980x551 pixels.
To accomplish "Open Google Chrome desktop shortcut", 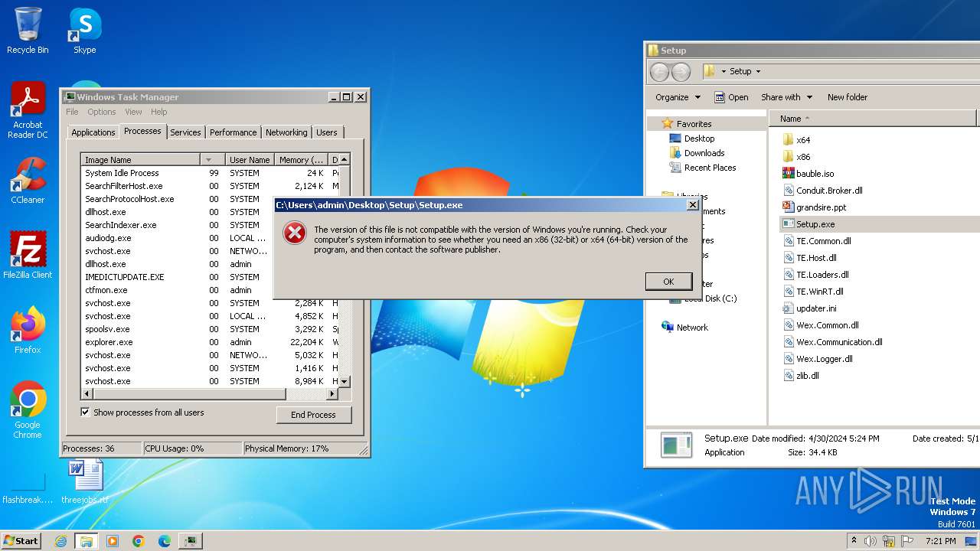I will [28, 410].
